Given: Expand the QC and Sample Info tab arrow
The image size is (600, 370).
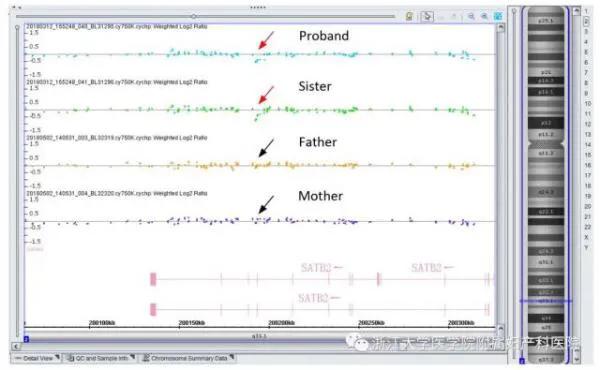Looking at the screenshot, I should click(x=132, y=357).
